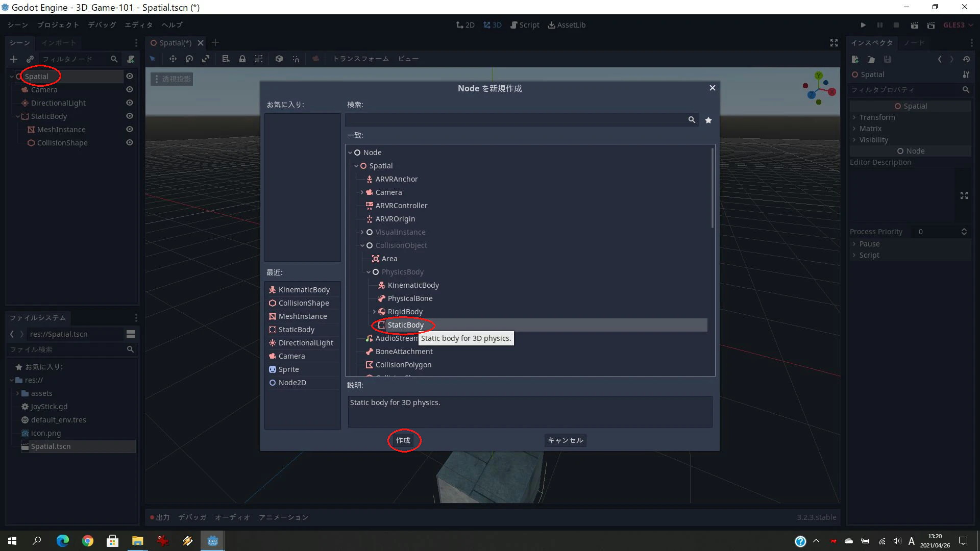Click the 作成 button to create node
Image resolution: width=980 pixels, height=551 pixels.
[x=403, y=440]
